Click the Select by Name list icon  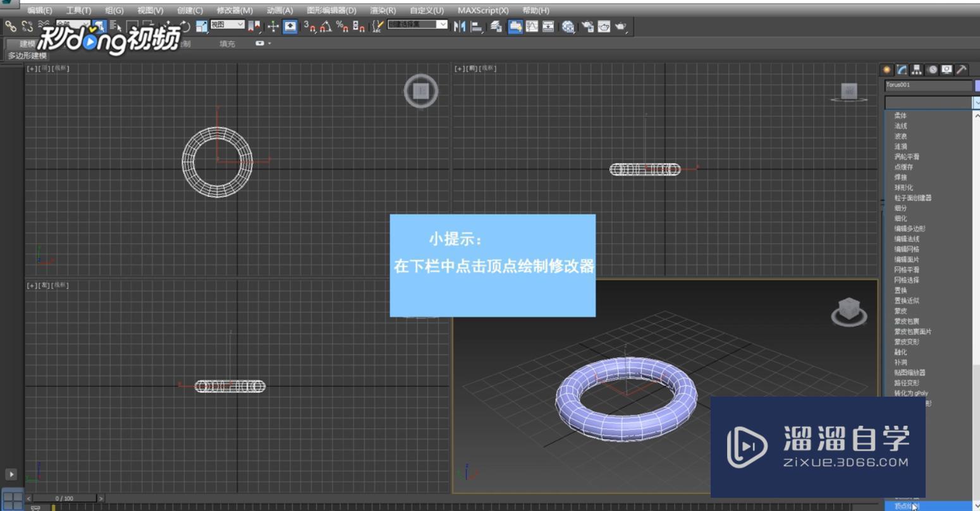115,27
